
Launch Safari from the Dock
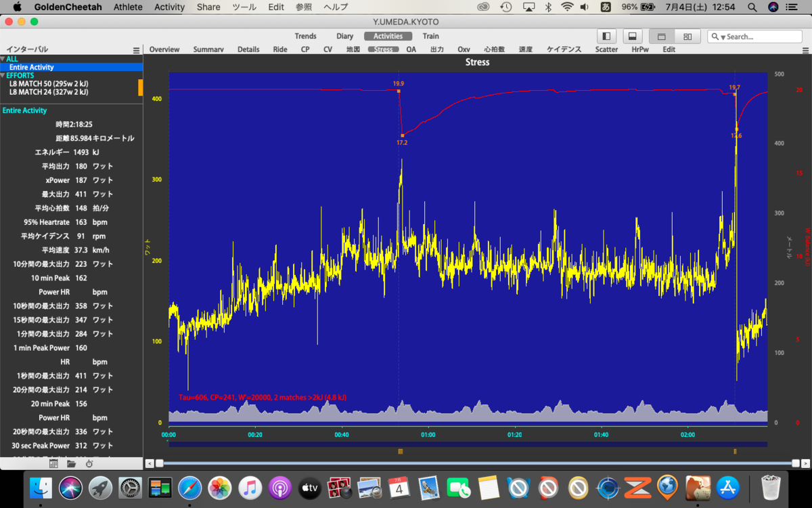(190, 487)
